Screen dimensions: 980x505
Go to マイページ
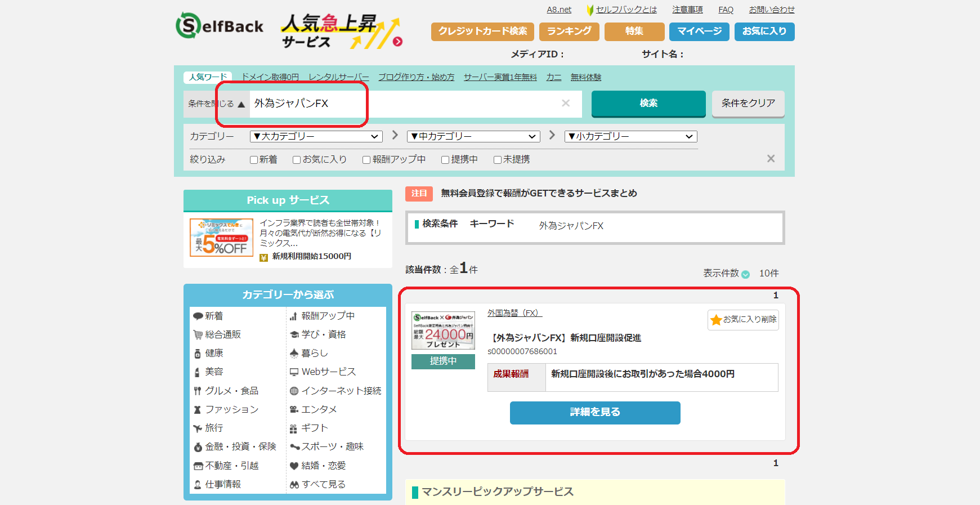[x=699, y=32]
